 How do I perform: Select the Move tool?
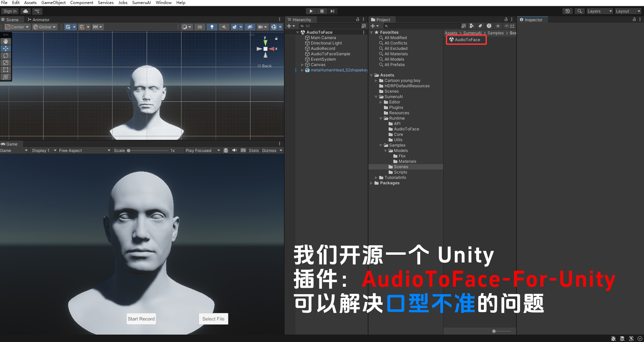[6, 49]
